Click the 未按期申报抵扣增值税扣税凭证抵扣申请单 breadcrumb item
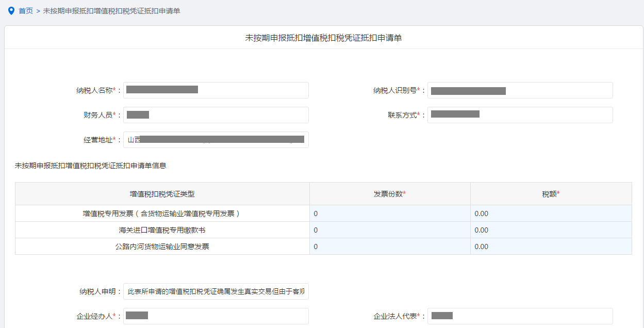Viewport: 644px width, 328px height. coord(111,11)
